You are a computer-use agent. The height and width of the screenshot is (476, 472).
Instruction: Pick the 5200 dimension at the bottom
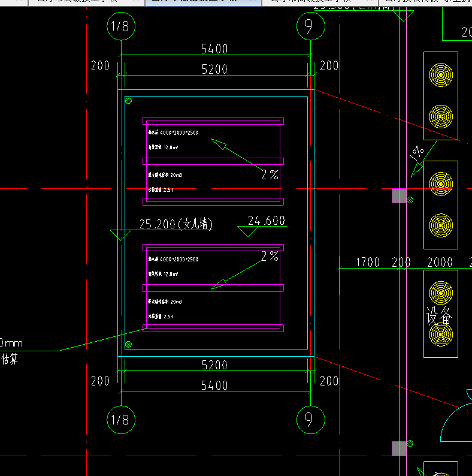pos(214,365)
